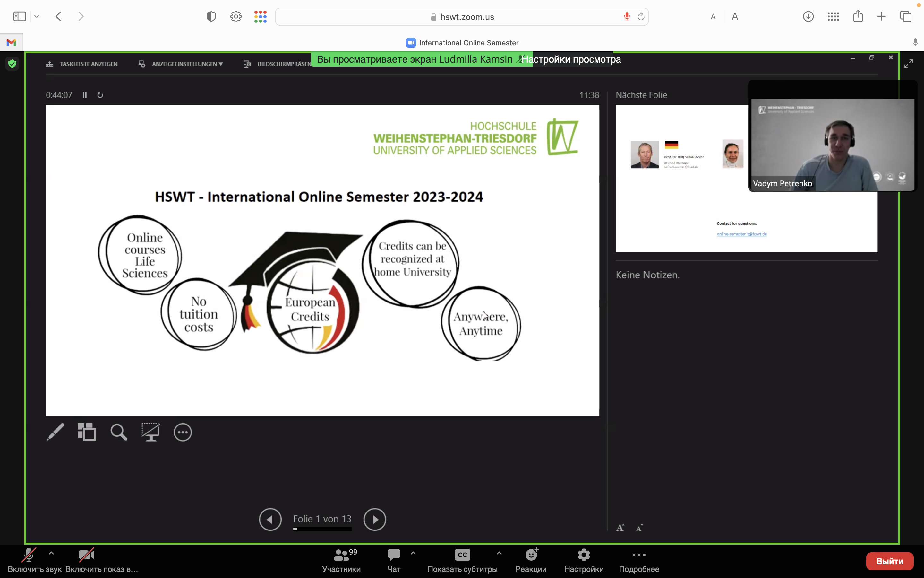Viewport: 924px width, 578px height.
Task: Open the privacy shield report
Action: [211, 16]
